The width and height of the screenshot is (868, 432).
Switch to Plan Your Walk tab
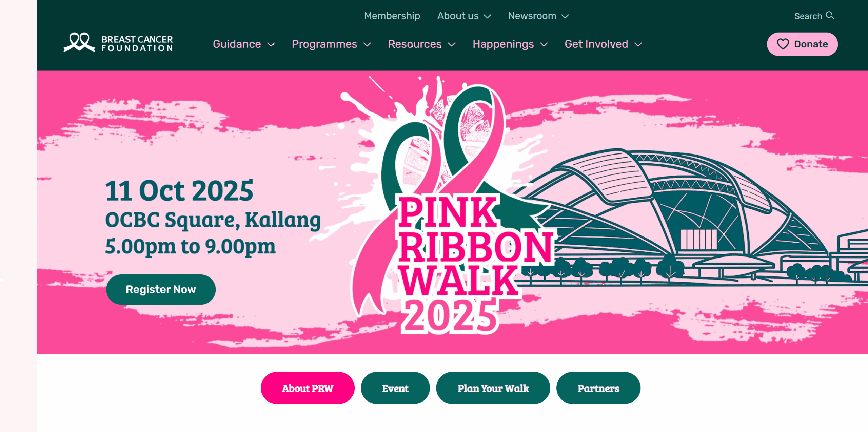[x=493, y=388]
